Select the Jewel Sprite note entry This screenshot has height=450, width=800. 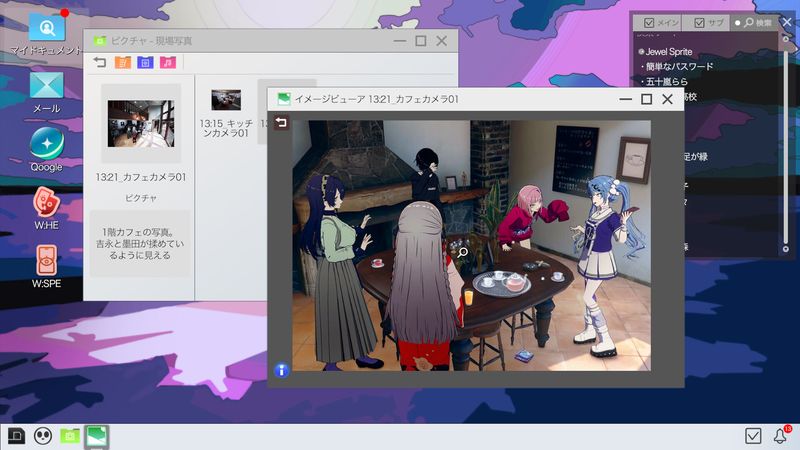(x=670, y=51)
